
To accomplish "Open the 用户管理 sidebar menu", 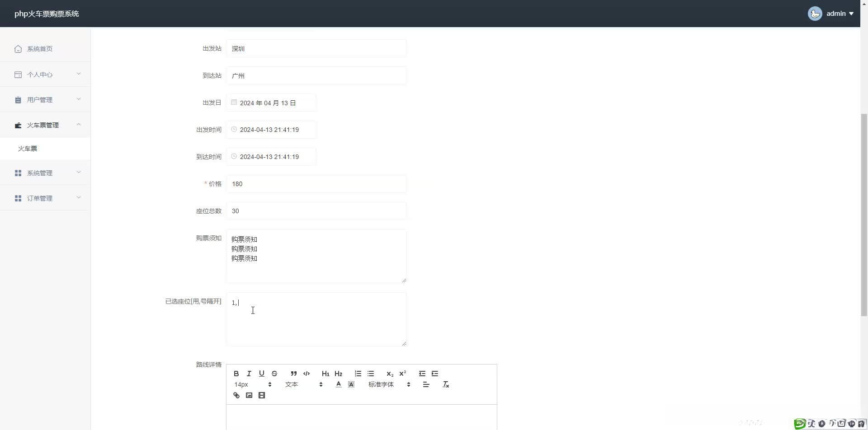I will pos(45,100).
